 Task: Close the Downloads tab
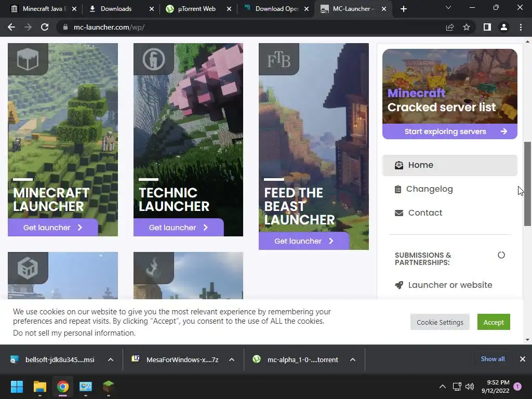coord(152,9)
